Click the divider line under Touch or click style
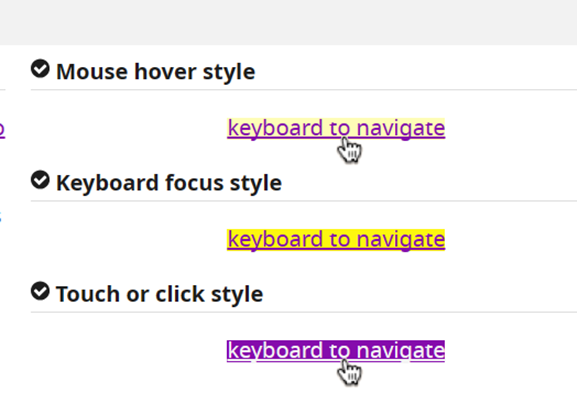 [x=304, y=312]
